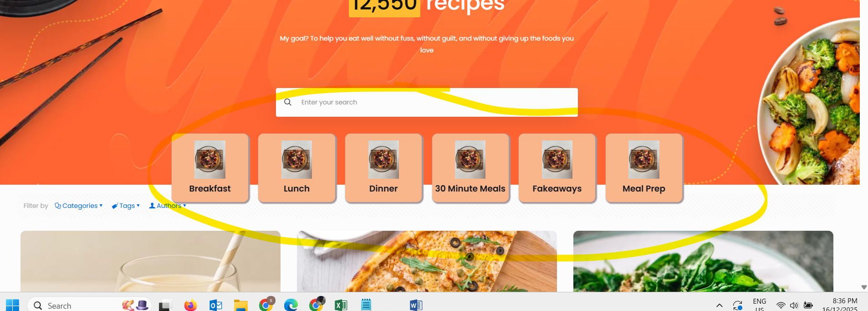Choose the Fakeaways category card
The width and height of the screenshot is (868, 311).
[557, 168]
